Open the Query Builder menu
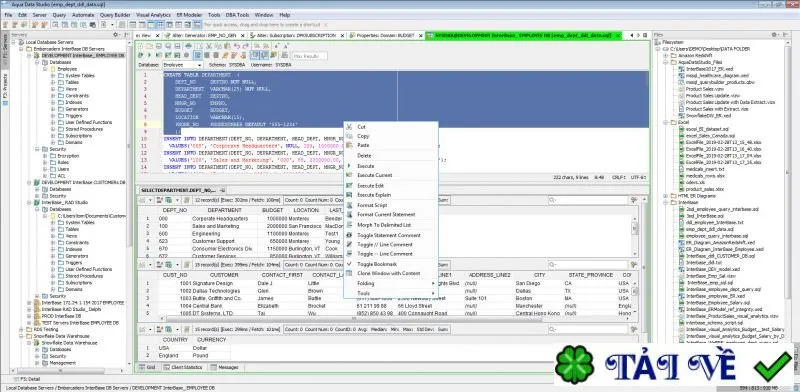800x392 pixels. pos(115,15)
